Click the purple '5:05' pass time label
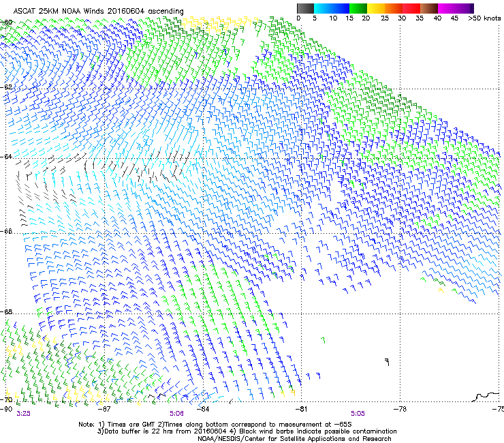Screen dimensions: 504x443 click(358, 414)
